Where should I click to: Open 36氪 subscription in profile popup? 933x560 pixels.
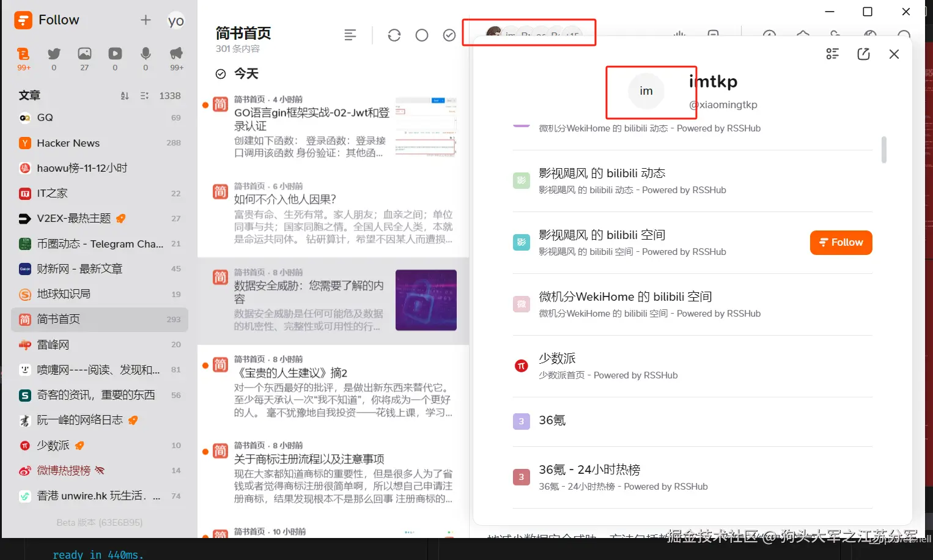point(692,421)
